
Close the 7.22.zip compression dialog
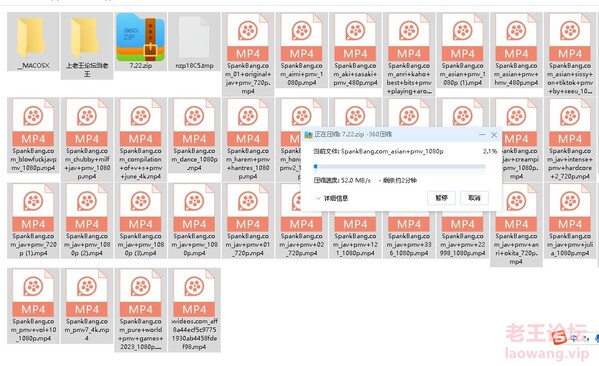coord(494,135)
